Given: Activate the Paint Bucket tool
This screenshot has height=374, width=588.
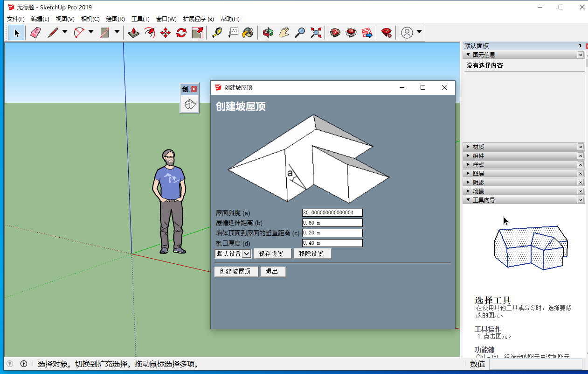Looking at the screenshot, I should [x=248, y=33].
